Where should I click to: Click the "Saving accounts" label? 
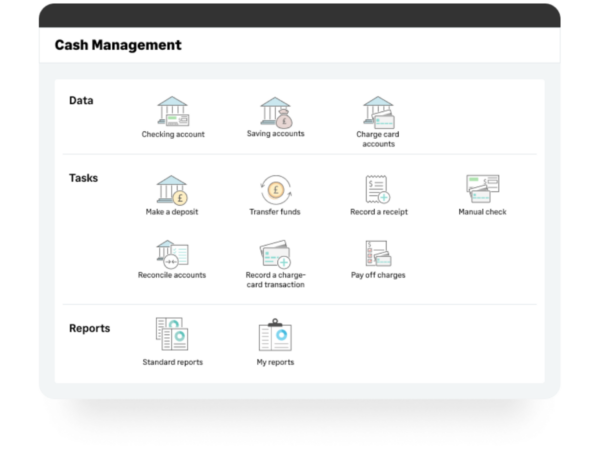pyautogui.click(x=276, y=134)
